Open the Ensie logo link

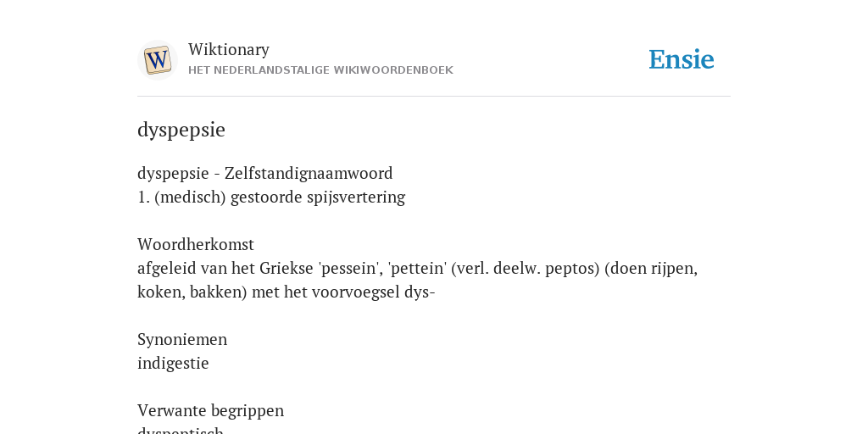click(x=681, y=59)
